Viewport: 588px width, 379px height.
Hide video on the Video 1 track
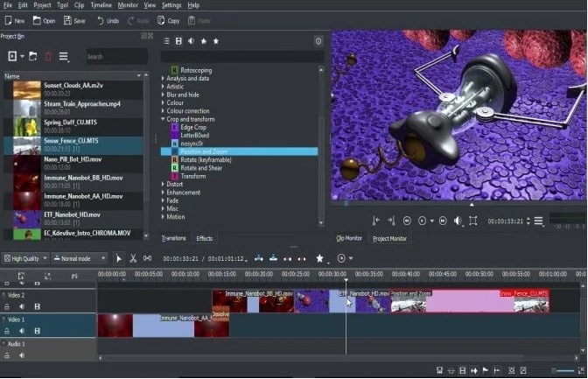click(x=37, y=331)
